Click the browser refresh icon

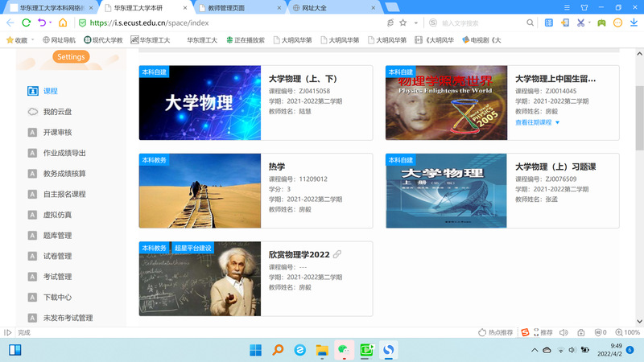pyautogui.click(x=27, y=23)
